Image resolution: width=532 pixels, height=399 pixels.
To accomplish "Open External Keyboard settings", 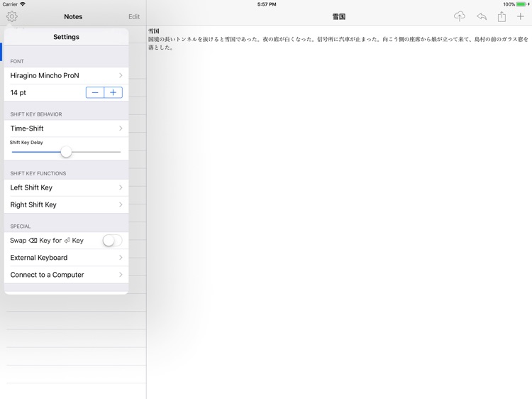I will coord(66,258).
